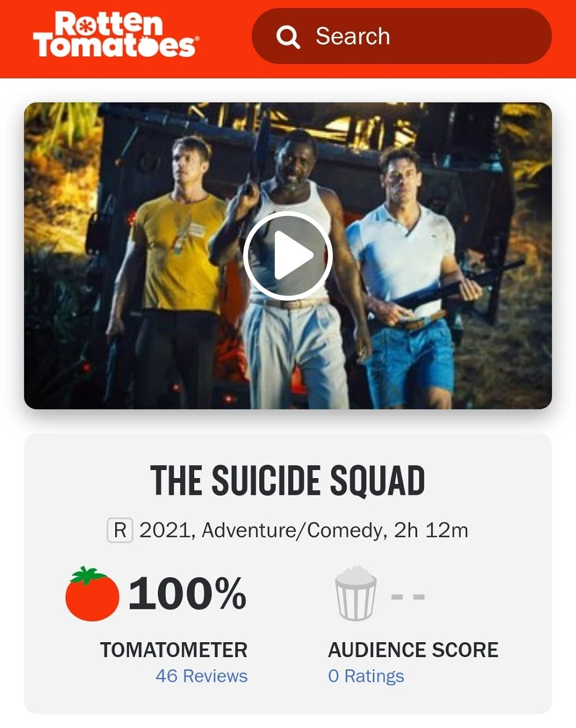Click the red fresh tomato icon
This screenshot has height=728, width=576.
[x=92, y=594]
